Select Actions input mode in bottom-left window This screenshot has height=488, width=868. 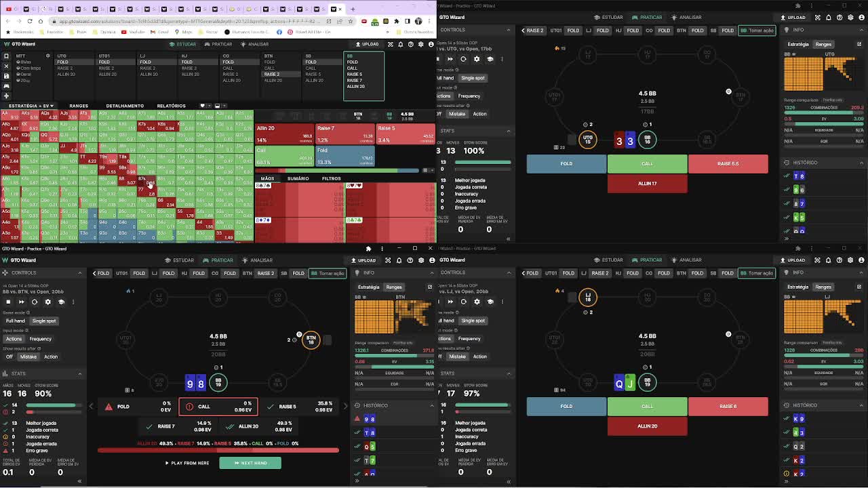pos(14,339)
